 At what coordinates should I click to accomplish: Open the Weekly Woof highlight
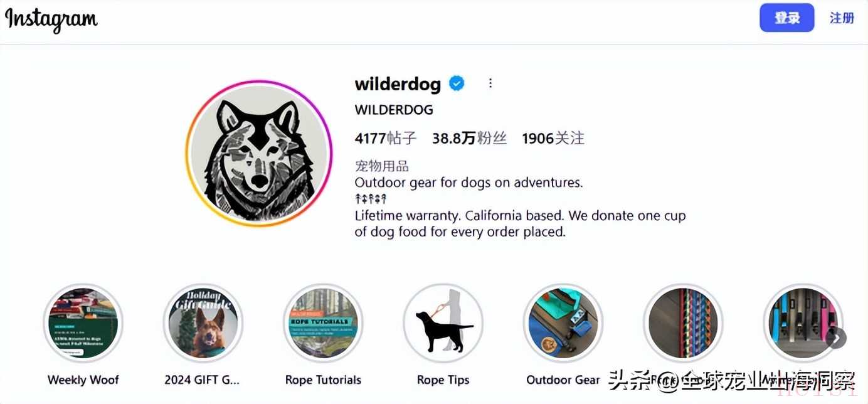[83, 324]
